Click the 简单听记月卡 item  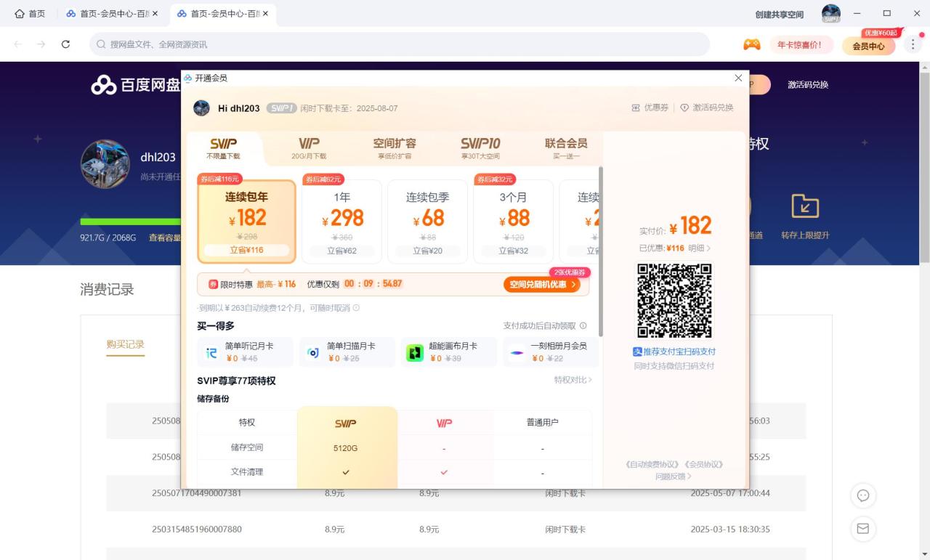246,352
